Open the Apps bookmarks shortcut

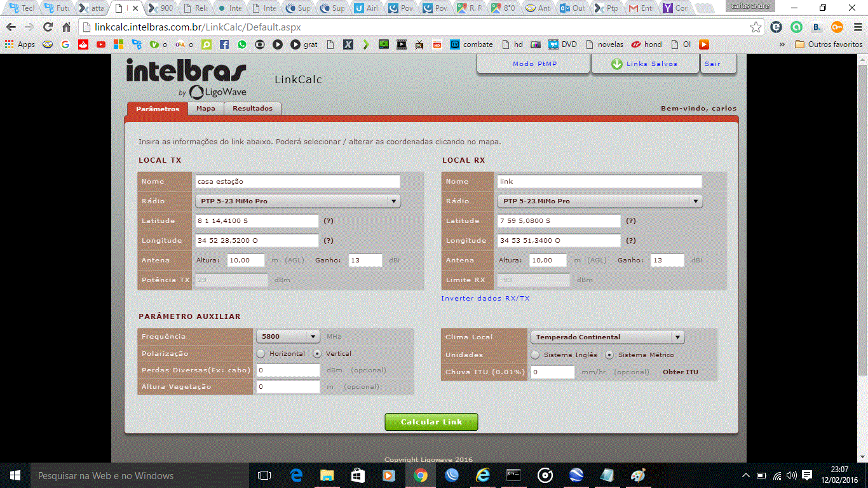(20, 44)
